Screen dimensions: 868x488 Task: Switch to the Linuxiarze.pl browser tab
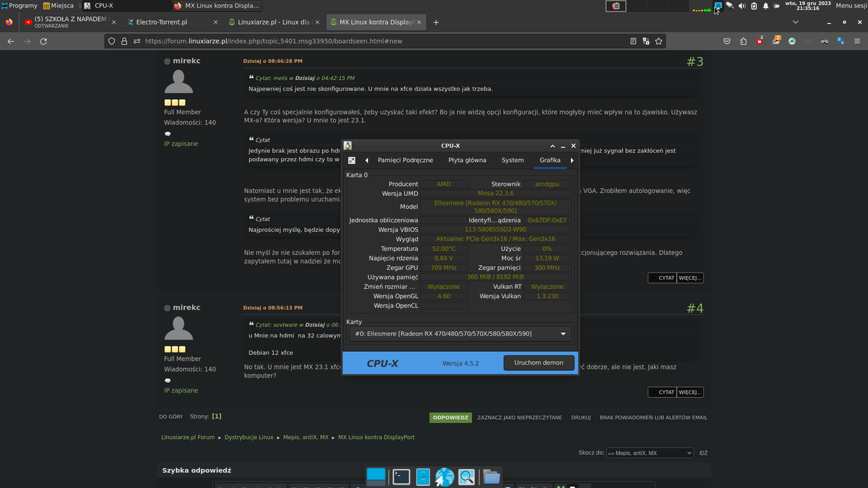click(x=273, y=22)
